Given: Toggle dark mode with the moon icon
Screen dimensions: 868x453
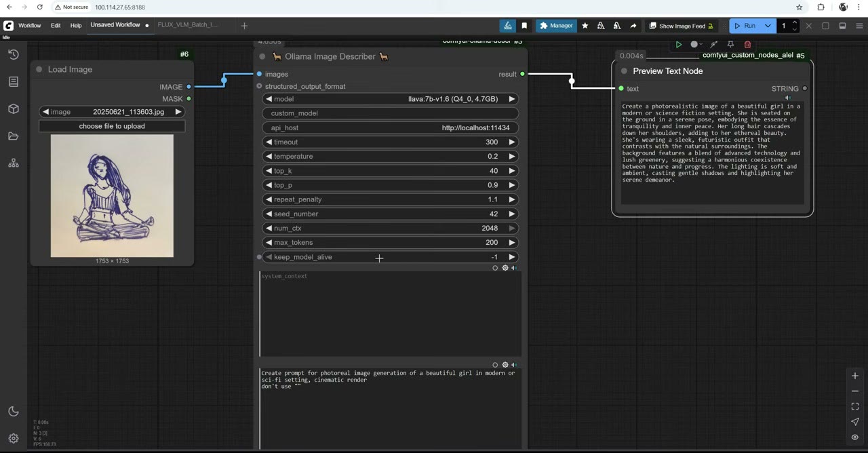Looking at the screenshot, I should point(14,412).
